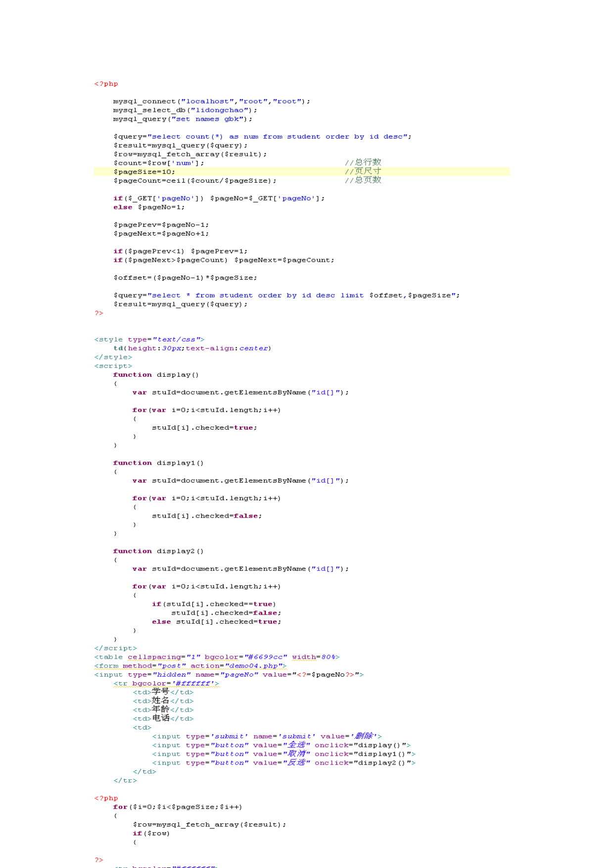Viewport: 614px width, 868px height.
Task: Select the submit input with value '删除'
Action: (267, 736)
